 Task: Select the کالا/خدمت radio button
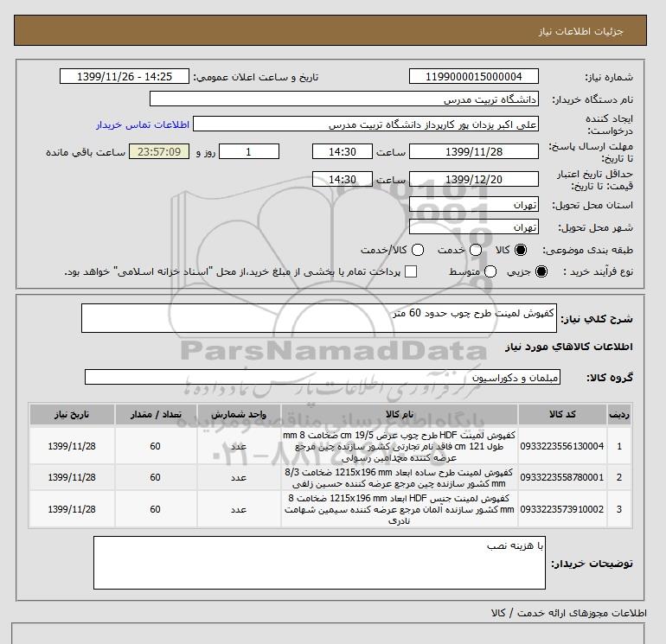coord(418,250)
